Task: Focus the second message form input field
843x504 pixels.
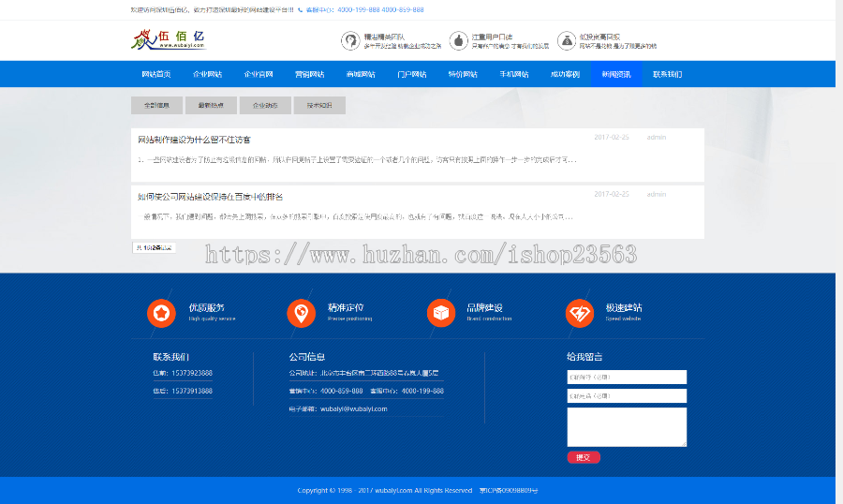Action: pyautogui.click(x=627, y=396)
